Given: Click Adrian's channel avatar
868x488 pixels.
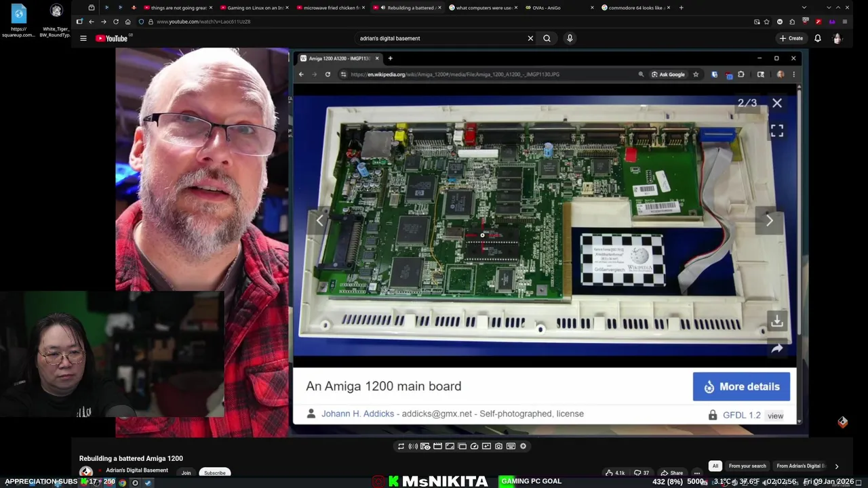Looking at the screenshot, I should [85, 472].
